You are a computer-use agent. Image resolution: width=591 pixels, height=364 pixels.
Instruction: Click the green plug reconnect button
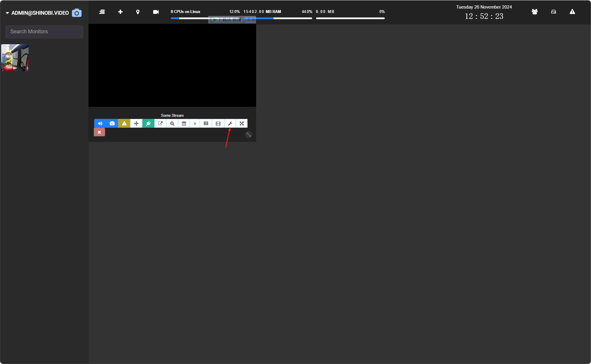pos(148,124)
